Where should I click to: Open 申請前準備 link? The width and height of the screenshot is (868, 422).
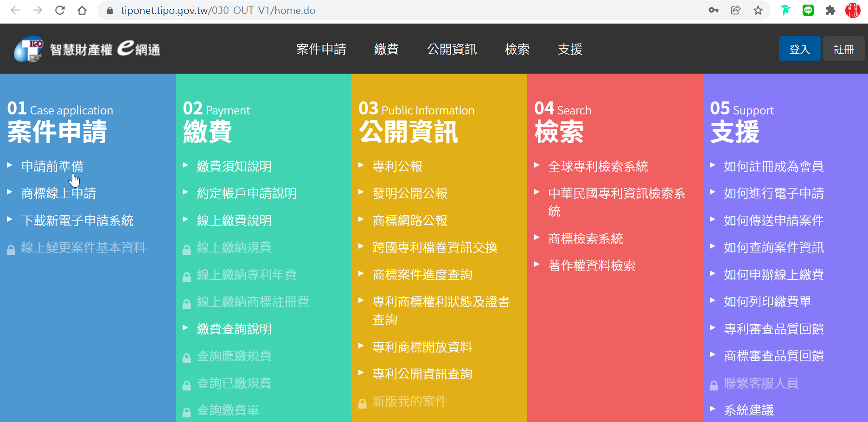52,166
